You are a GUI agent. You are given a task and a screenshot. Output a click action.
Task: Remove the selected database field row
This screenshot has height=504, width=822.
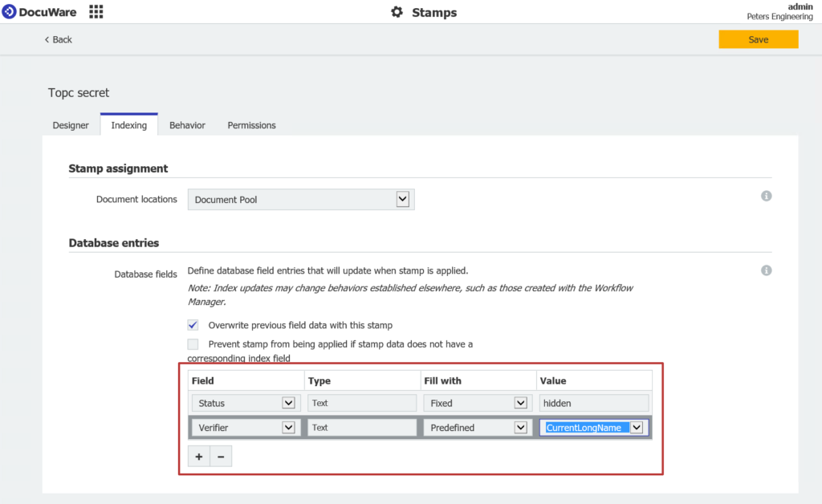tap(221, 457)
